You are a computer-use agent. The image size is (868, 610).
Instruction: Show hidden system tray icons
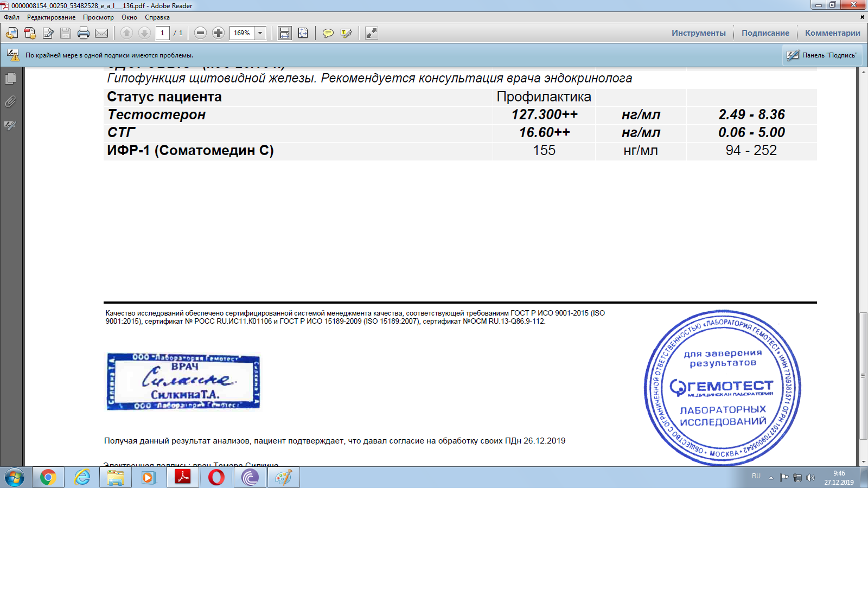tap(771, 478)
